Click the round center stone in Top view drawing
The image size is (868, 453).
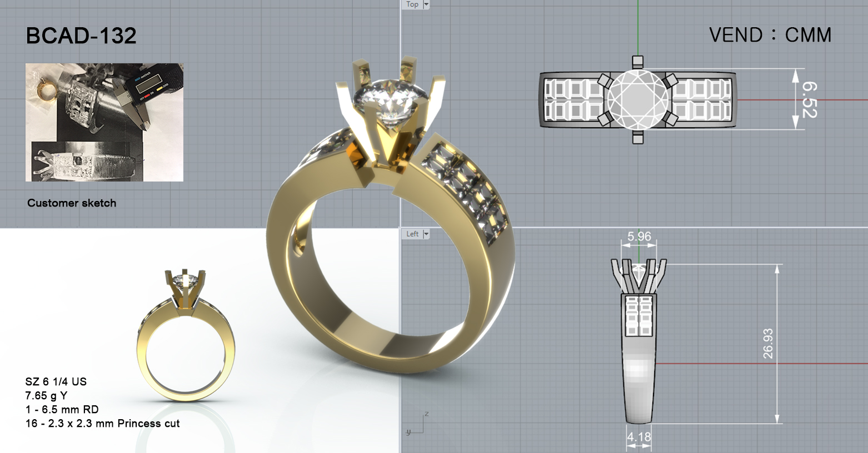[638, 100]
